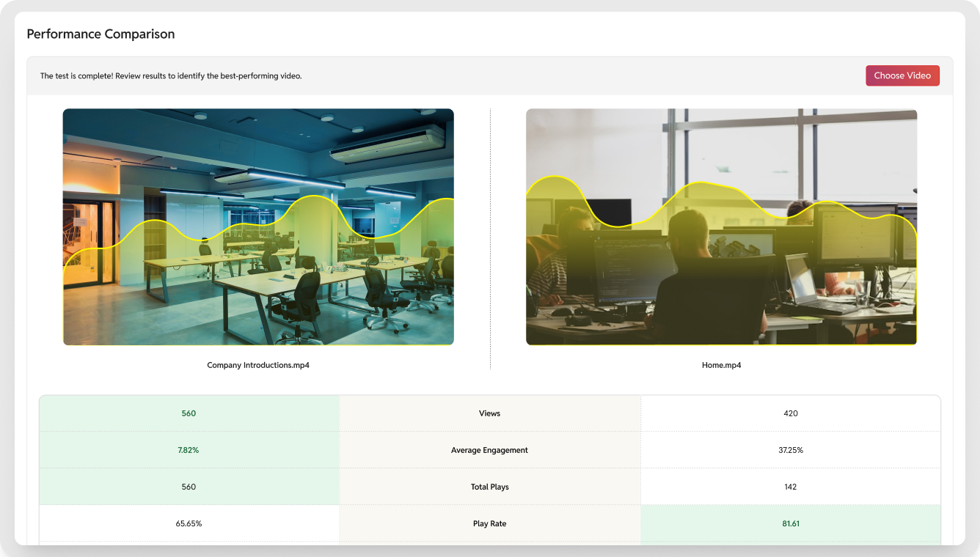Click the dotted divider between the videos
The image size is (980, 557).
tap(490, 238)
